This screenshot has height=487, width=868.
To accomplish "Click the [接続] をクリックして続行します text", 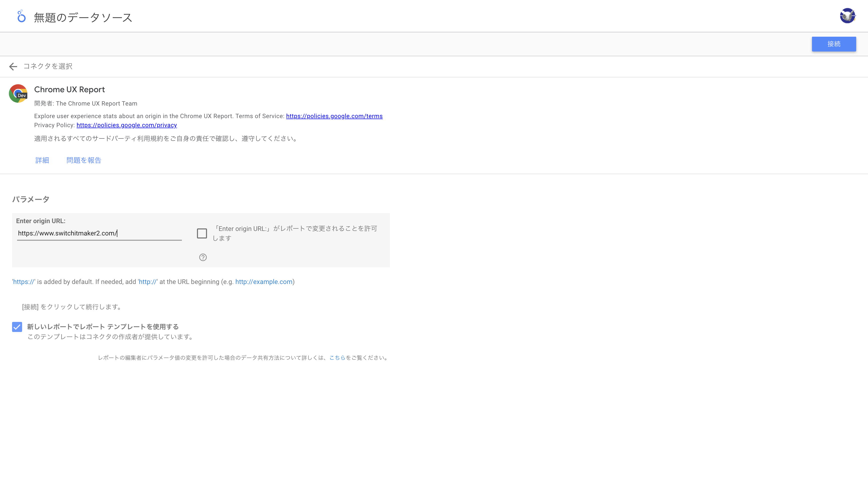I will click(72, 307).
